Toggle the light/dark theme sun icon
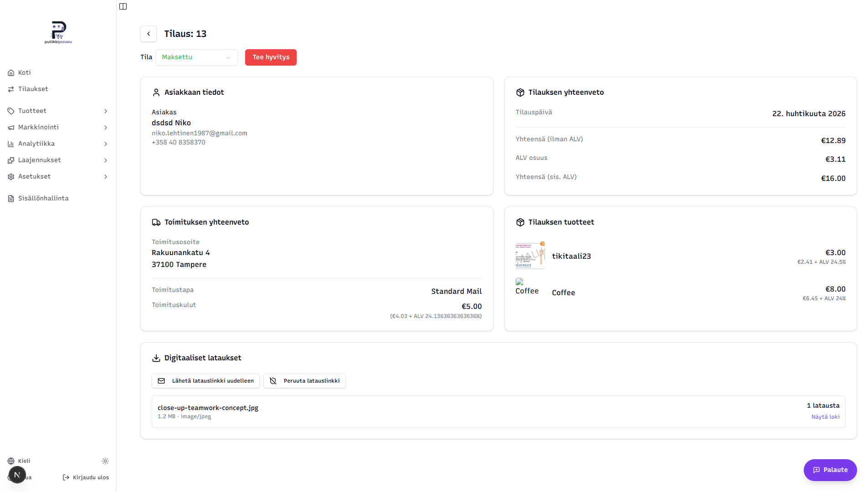The width and height of the screenshot is (868, 492). 105,461
